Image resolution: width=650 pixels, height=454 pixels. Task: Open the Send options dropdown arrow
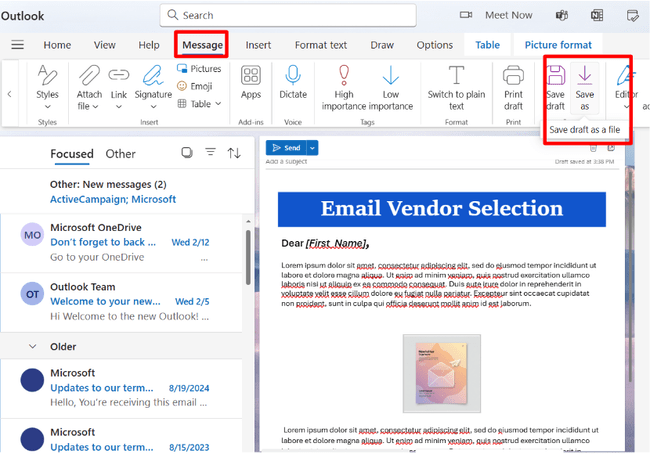click(x=313, y=148)
